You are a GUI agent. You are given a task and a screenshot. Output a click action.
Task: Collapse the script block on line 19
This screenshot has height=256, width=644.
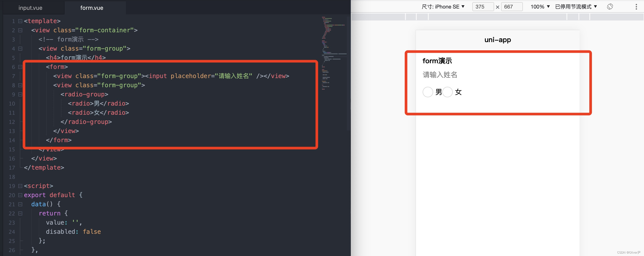click(x=20, y=186)
